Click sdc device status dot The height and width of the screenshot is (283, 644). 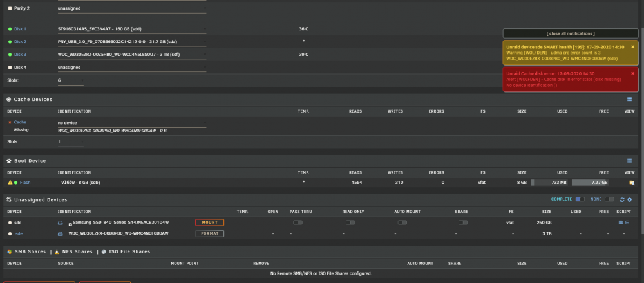pyautogui.click(x=10, y=223)
